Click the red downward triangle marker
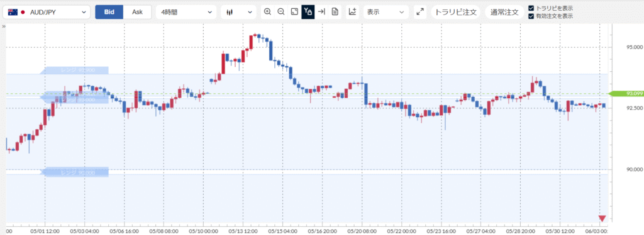The height and width of the screenshot is (235, 644). [602, 219]
